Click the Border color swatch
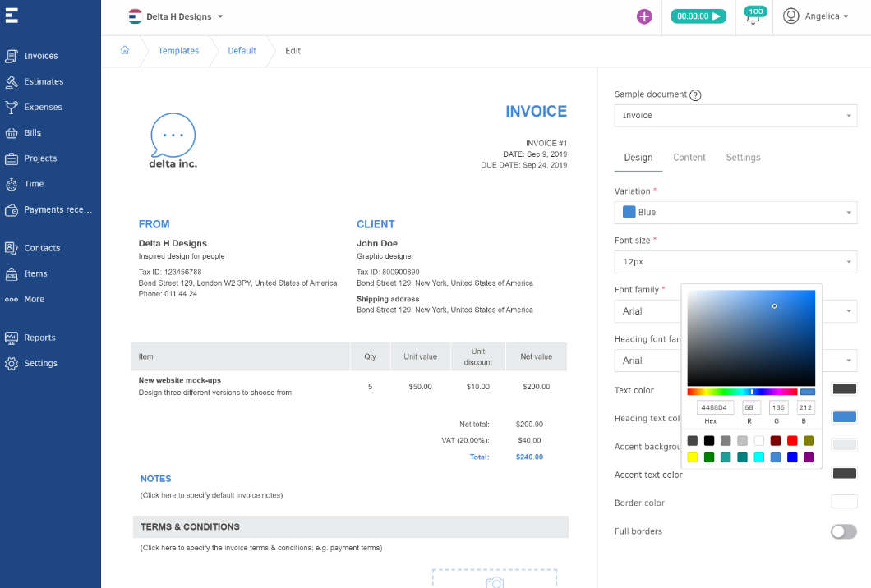The image size is (871, 588). [844, 502]
